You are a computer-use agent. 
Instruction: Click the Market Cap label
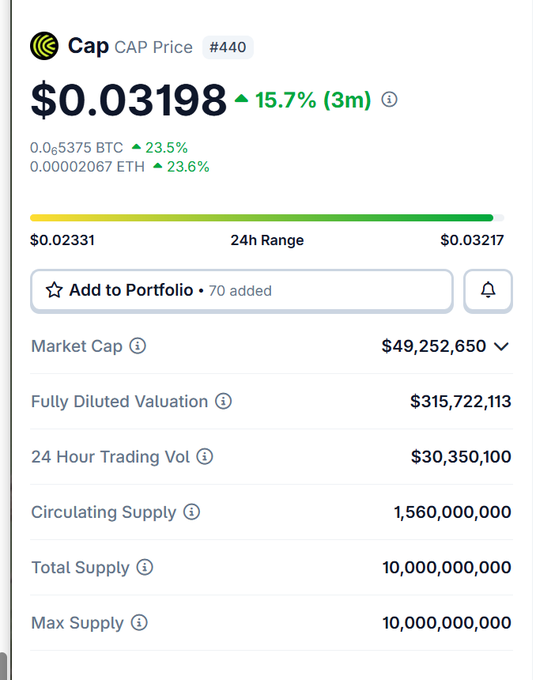click(77, 346)
